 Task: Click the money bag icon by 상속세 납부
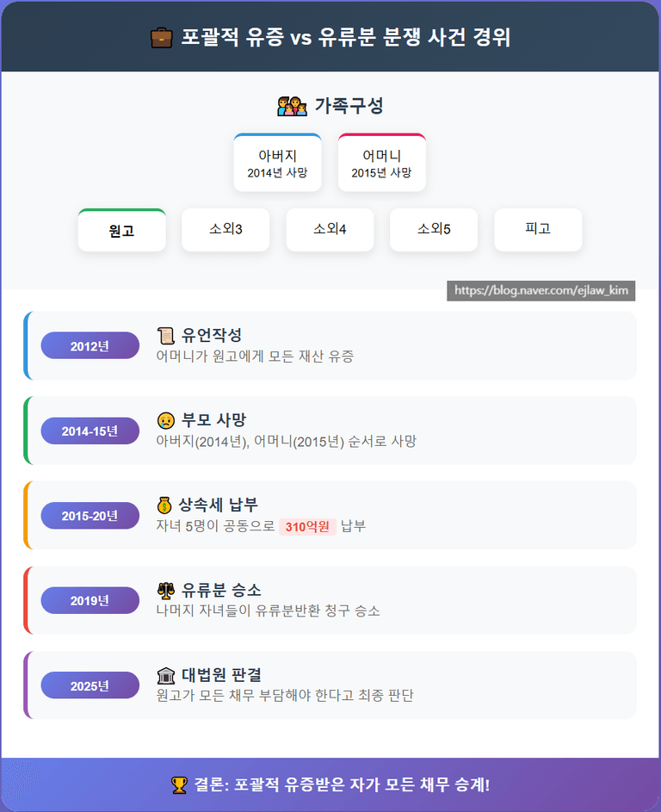(166, 505)
